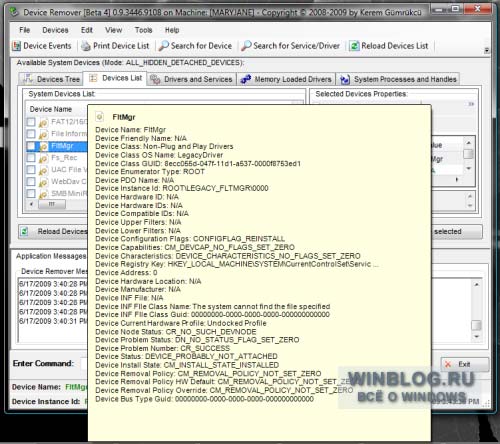The height and width of the screenshot is (444, 500).
Task: Click the Search for Service/Driver magnifier icon
Action: pos(246,46)
